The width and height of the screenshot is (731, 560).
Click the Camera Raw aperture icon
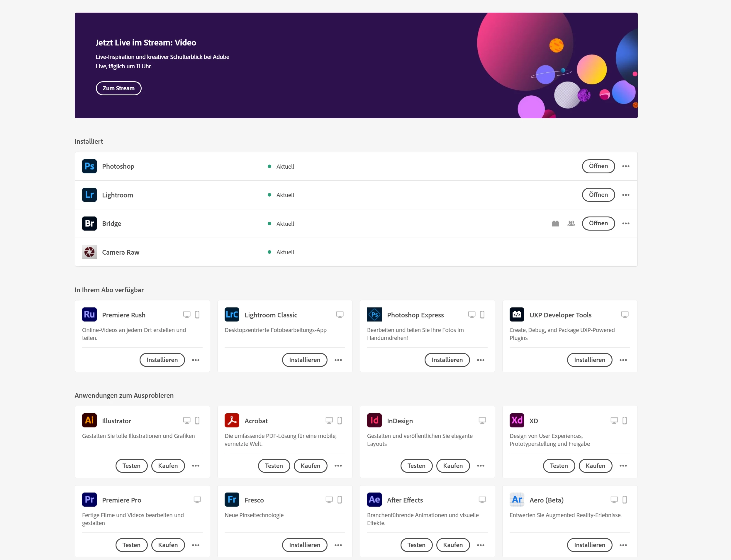pos(89,252)
